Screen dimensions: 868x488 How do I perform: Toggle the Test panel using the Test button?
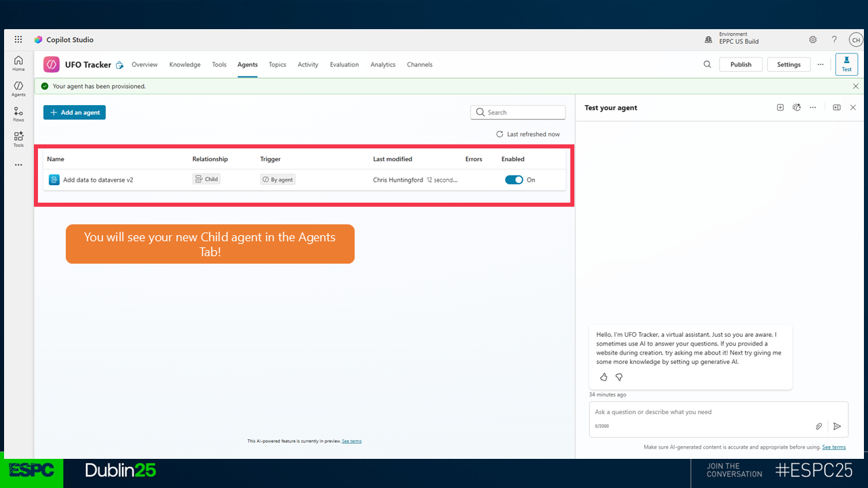[846, 64]
